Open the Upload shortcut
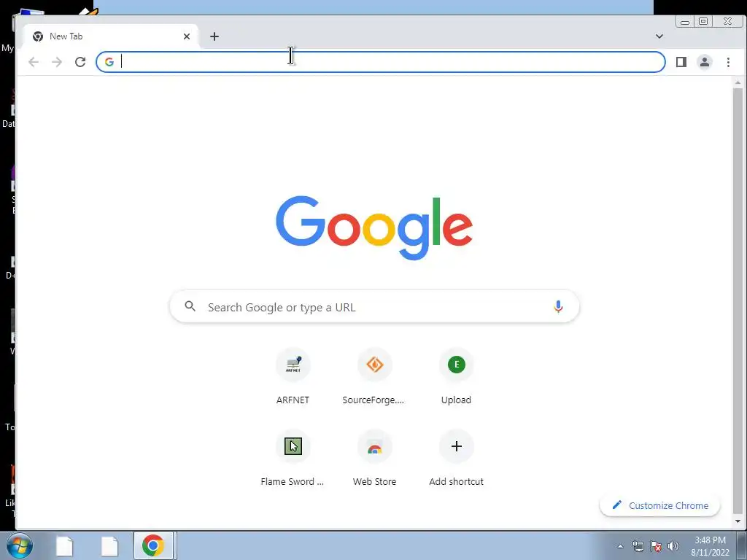 coord(457,376)
